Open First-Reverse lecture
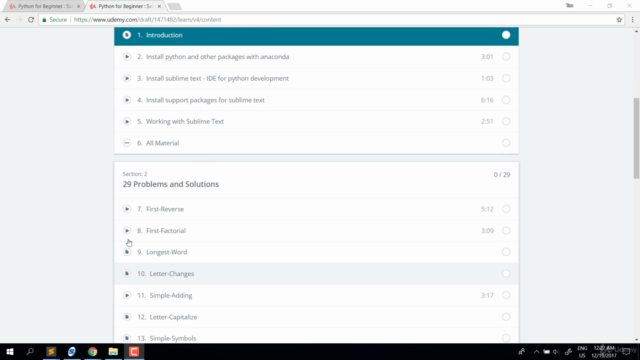Viewport: 640px width, 360px height. [x=316, y=209]
